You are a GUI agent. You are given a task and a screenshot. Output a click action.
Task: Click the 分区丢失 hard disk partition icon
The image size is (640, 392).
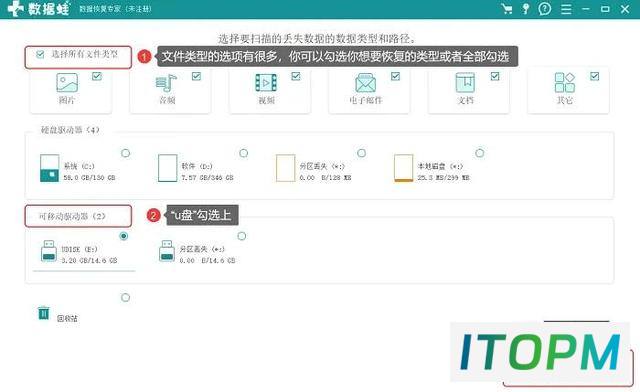(x=285, y=168)
